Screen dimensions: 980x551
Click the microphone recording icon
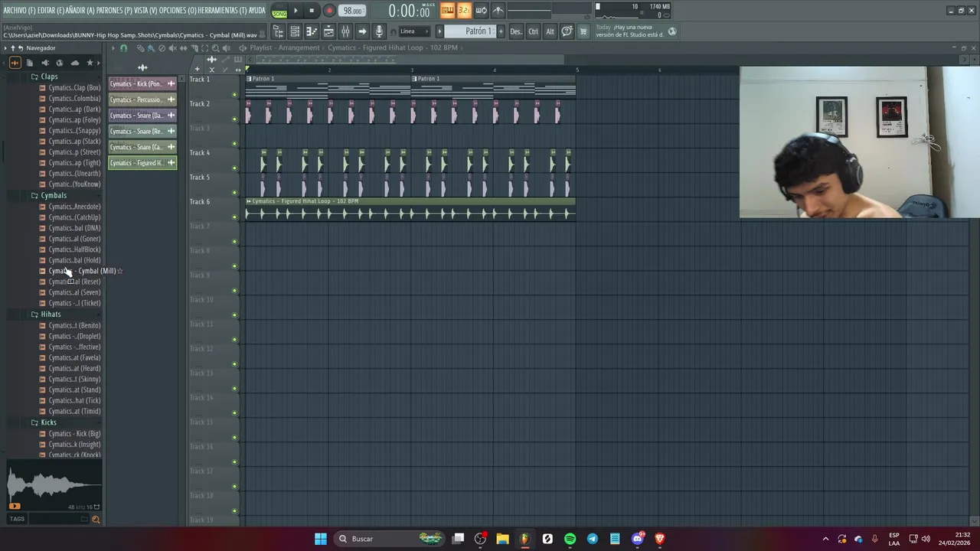click(379, 31)
